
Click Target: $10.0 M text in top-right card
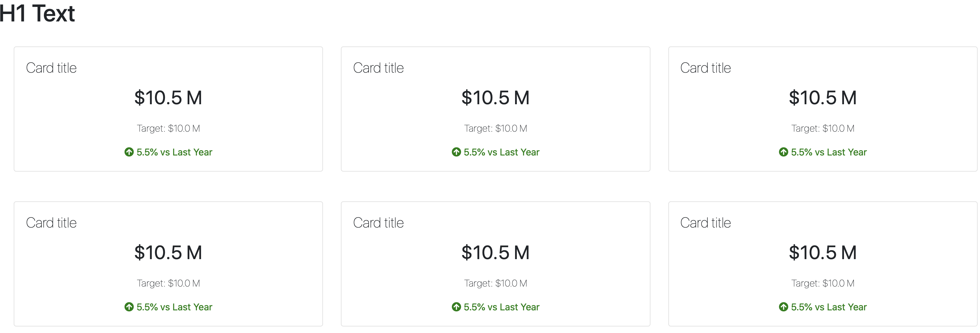click(x=823, y=128)
